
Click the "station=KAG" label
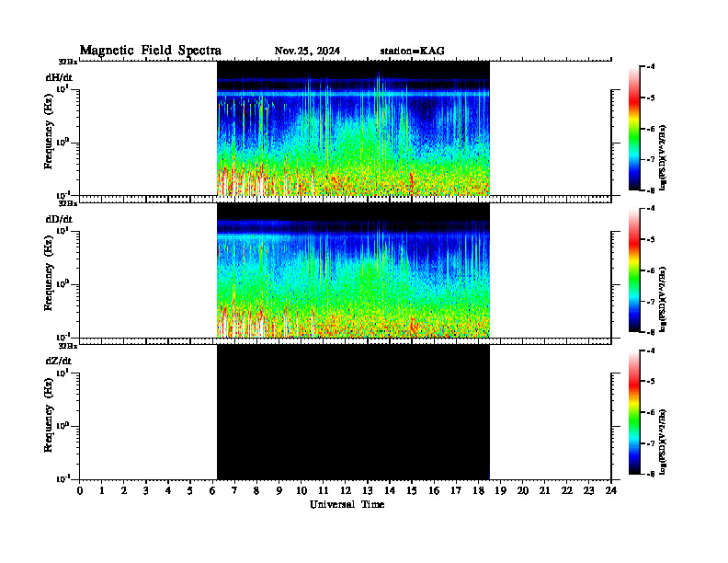tap(413, 51)
